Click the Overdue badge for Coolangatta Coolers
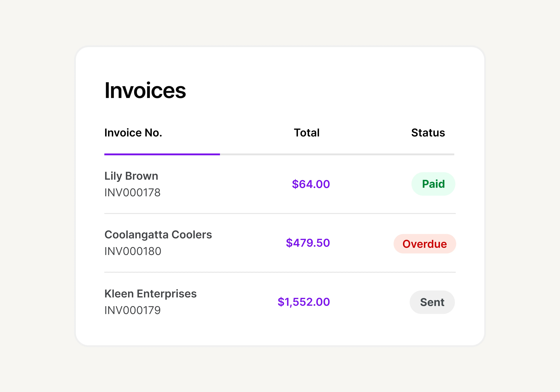Viewport: 560px width, 392px height. [x=425, y=244]
